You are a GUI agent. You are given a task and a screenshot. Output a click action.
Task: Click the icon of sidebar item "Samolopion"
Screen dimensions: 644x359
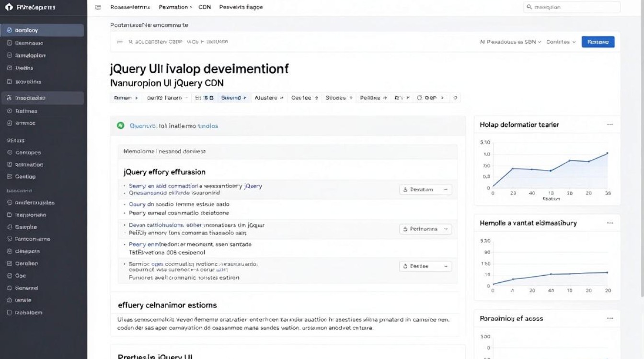[10, 56]
